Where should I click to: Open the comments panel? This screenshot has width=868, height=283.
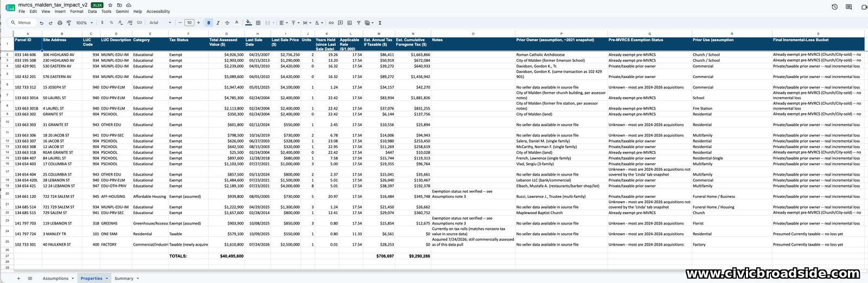coord(849,7)
